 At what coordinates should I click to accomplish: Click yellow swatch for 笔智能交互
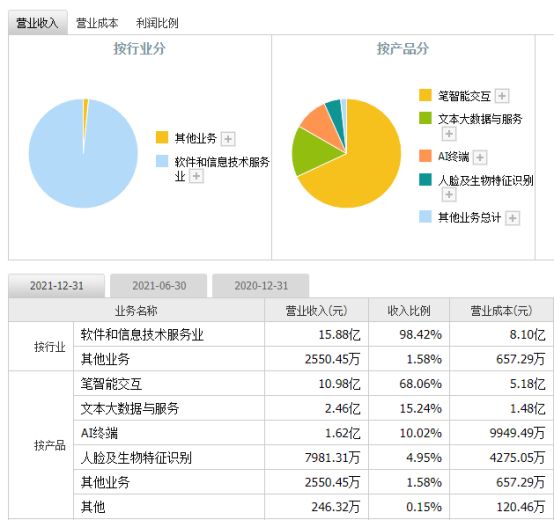pos(425,95)
